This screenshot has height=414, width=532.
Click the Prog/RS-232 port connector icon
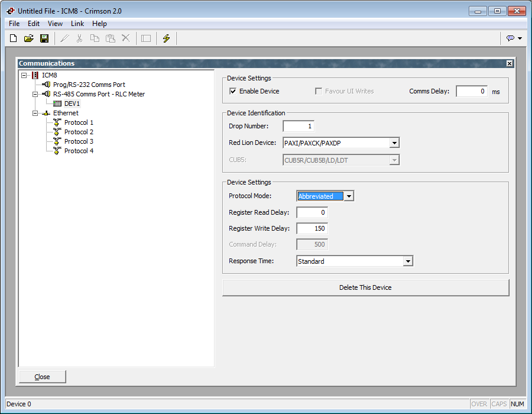47,85
